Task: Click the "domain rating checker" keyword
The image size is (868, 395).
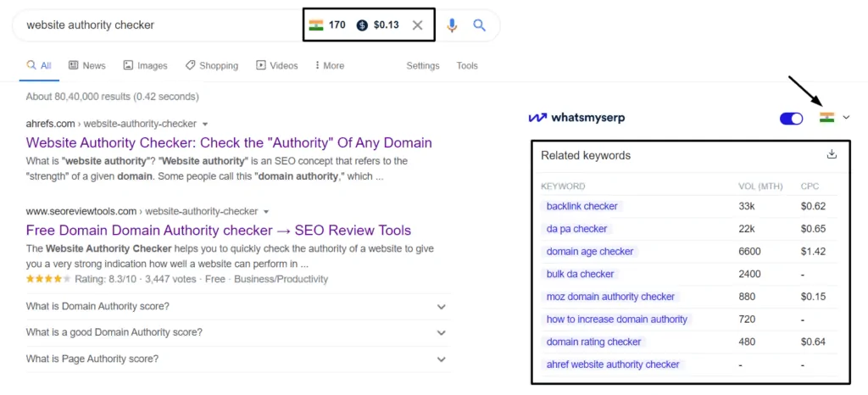Action: (593, 342)
